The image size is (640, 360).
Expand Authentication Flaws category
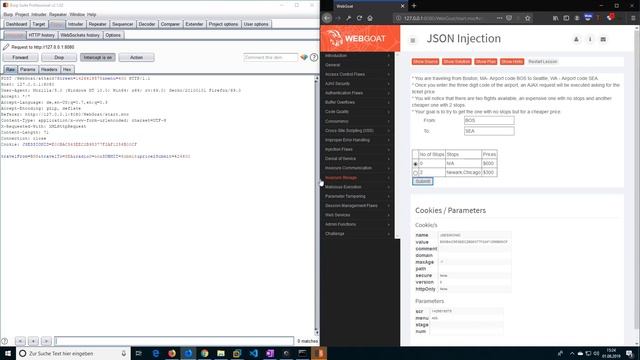click(358, 93)
